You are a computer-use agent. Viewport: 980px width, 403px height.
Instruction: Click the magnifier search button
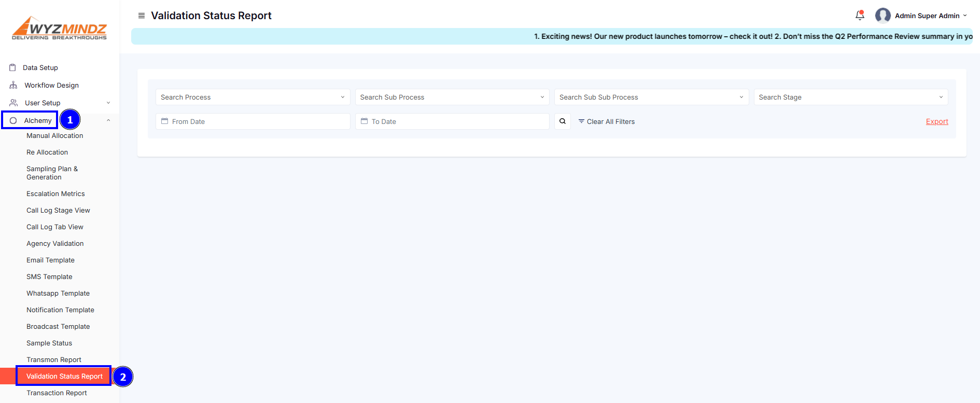[563, 121]
